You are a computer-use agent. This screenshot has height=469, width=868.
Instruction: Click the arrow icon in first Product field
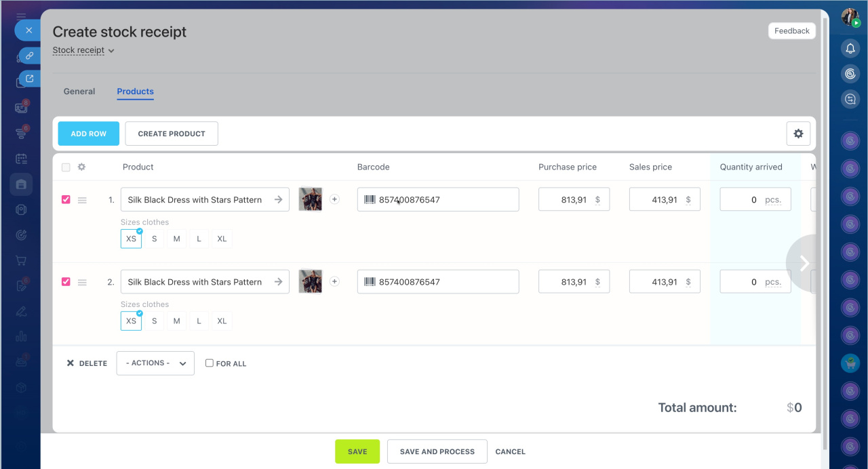pyautogui.click(x=278, y=200)
